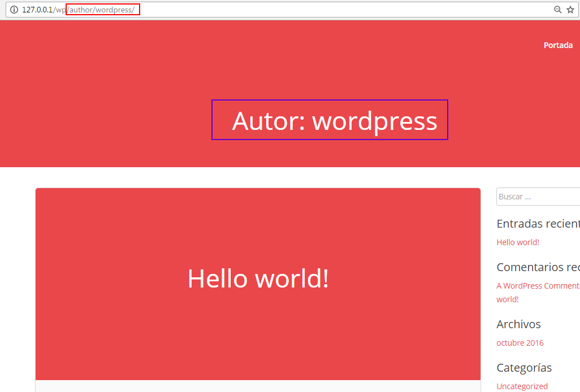Open the zoom magnifier icon in address bar
Screen dimensions: 580x392
point(557,10)
